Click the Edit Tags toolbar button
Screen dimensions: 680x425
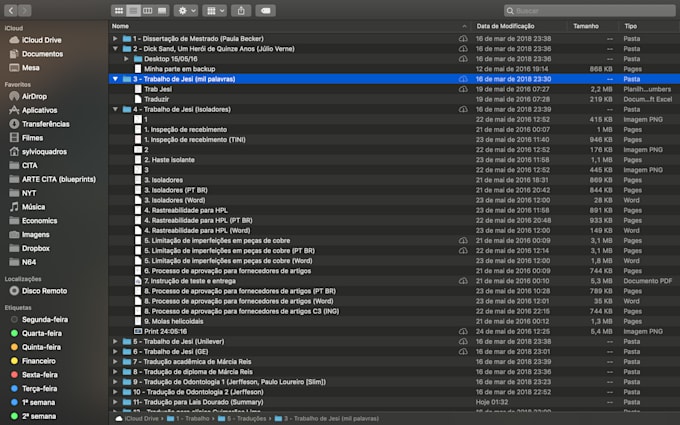coord(266,10)
